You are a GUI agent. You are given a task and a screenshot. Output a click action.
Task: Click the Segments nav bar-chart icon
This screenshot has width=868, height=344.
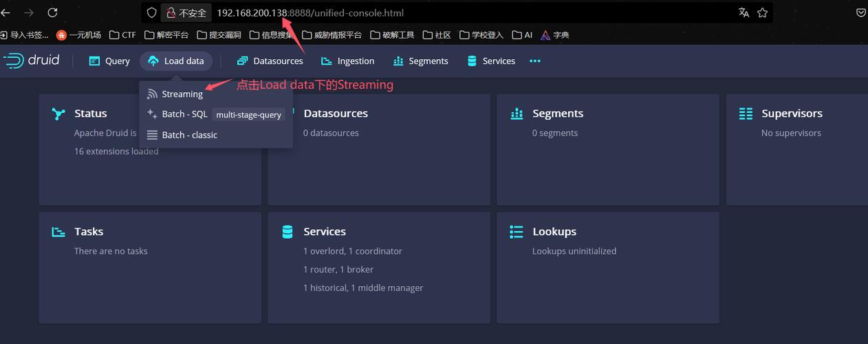(x=398, y=61)
